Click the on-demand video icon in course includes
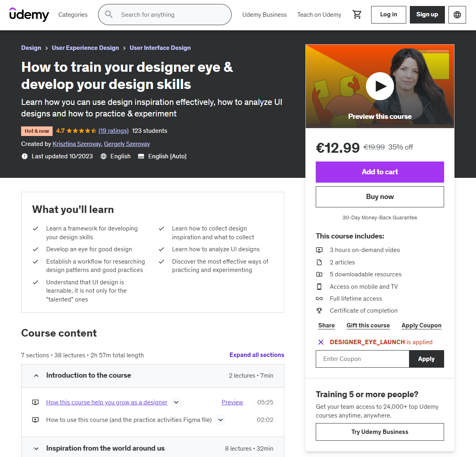Viewport: 476px width, 457px height. (319, 250)
